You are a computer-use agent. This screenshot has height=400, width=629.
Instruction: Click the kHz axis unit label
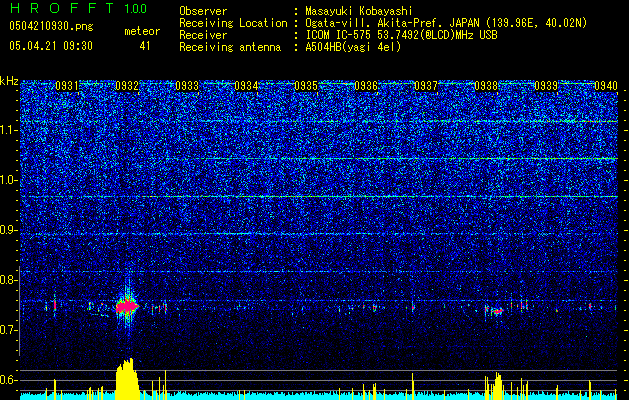pyautogui.click(x=9, y=81)
